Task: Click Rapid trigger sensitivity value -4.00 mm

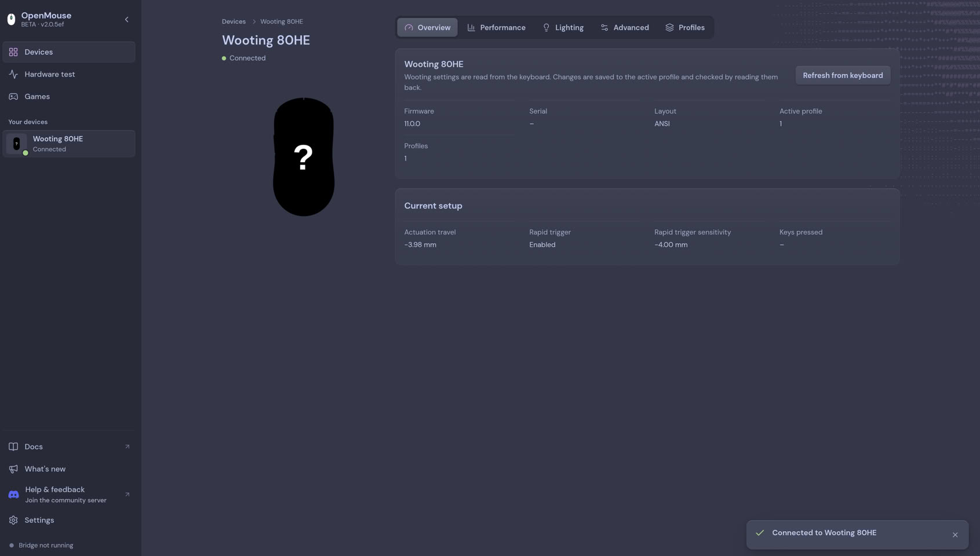Action: pos(671,245)
